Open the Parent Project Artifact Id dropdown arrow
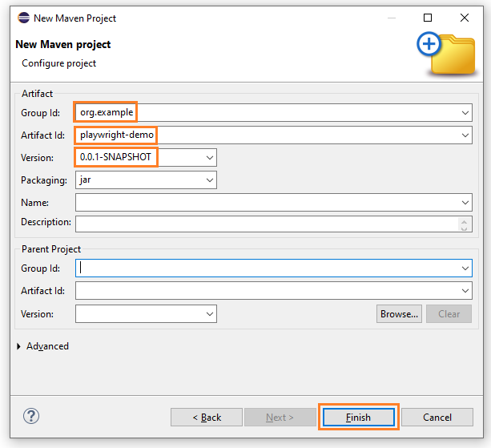The width and height of the screenshot is (491, 448). [x=465, y=291]
